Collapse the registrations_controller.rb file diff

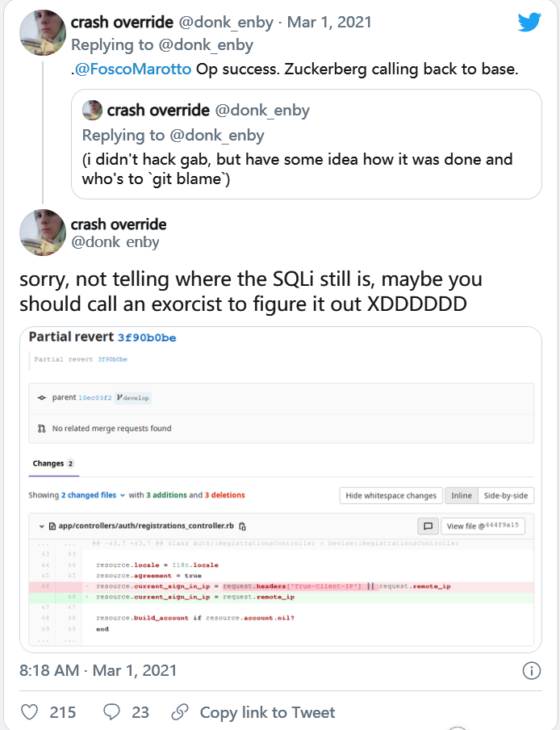pyautogui.click(x=41, y=526)
